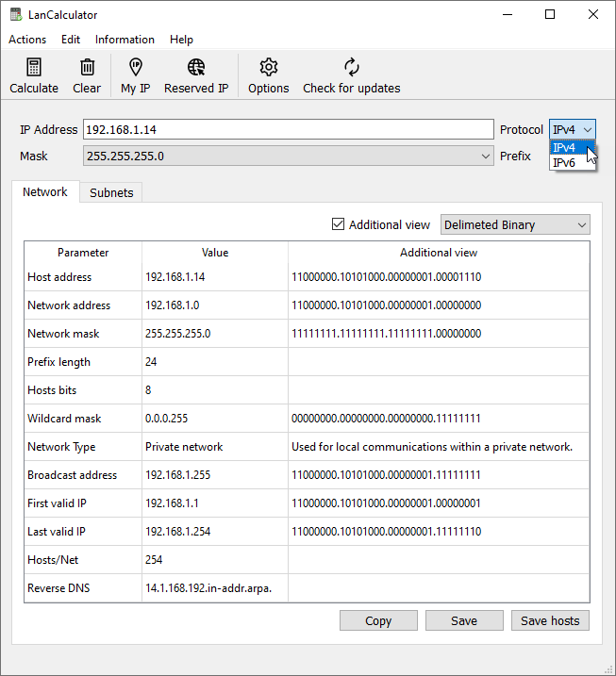Viewport: 616px width, 676px height.
Task: Select Wildcard mask value 0.0.0.255
Action: point(215,419)
